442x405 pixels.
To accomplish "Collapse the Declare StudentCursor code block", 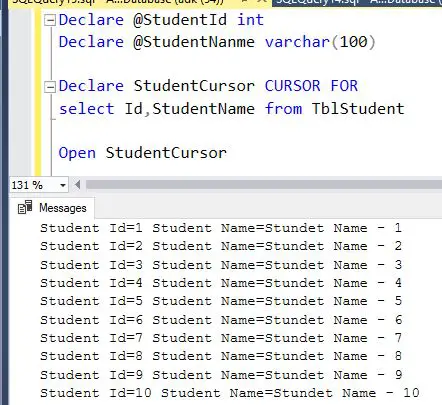I will [x=50, y=87].
